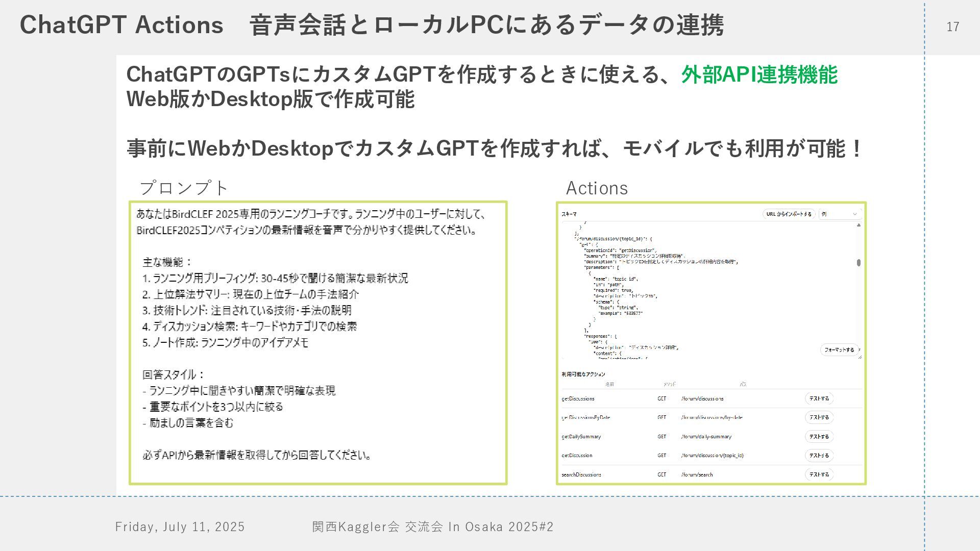Click the '/forum/daily-summary' path cell

706,437
